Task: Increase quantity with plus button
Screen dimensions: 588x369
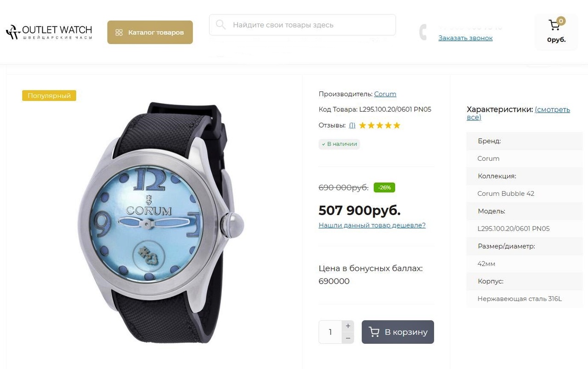Action: point(348,326)
